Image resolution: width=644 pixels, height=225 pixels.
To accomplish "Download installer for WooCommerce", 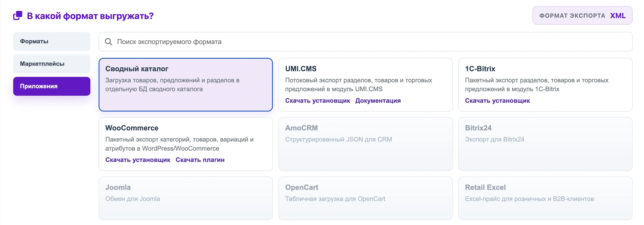I will tap(138, 160).
